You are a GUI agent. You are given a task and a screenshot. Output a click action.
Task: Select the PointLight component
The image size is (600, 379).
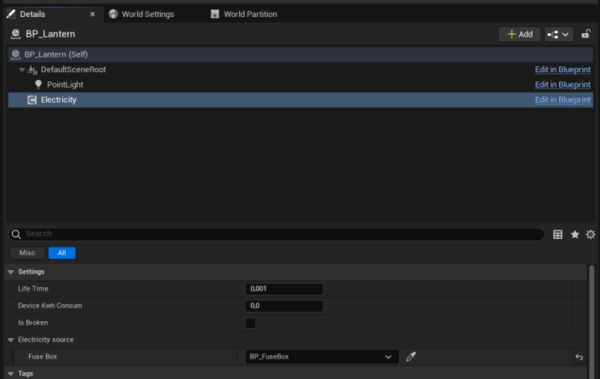click(x=65, y=85)
